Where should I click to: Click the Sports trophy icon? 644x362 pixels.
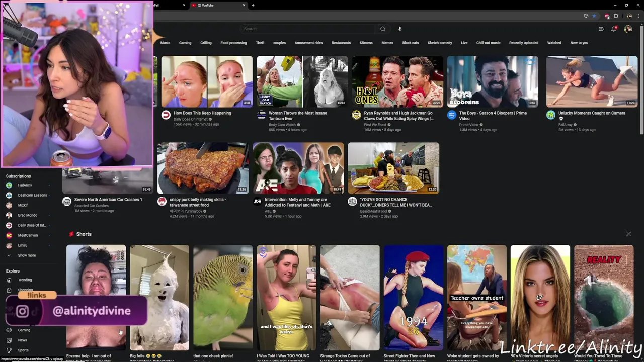click(x=9, y=350)
